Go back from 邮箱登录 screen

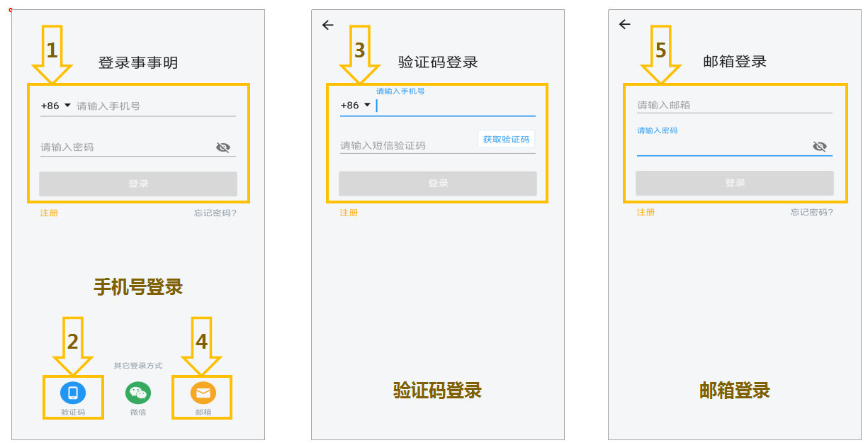(x=624, y=24)
